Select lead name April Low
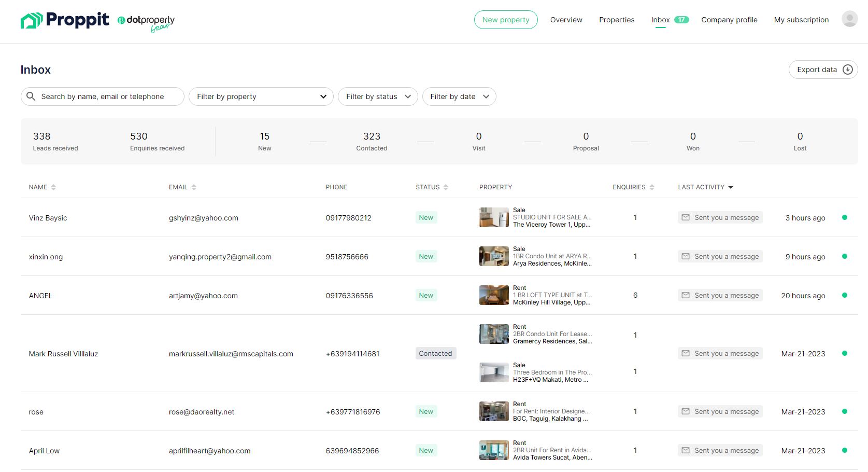 tap(44, 451)
